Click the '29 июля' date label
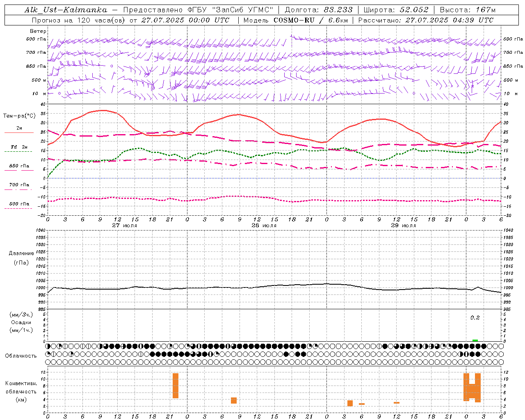The width and height of the screenshot is (525, 420). point(403,226)
